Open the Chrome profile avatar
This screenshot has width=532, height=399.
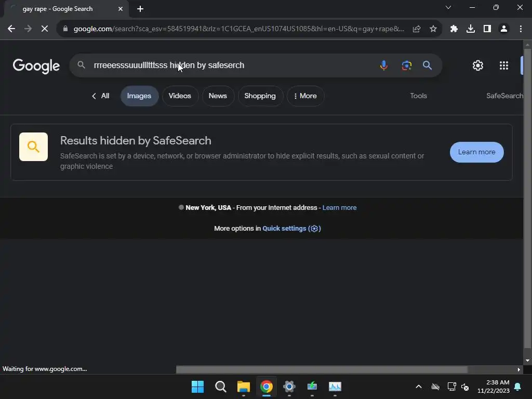tap(504, 29)
